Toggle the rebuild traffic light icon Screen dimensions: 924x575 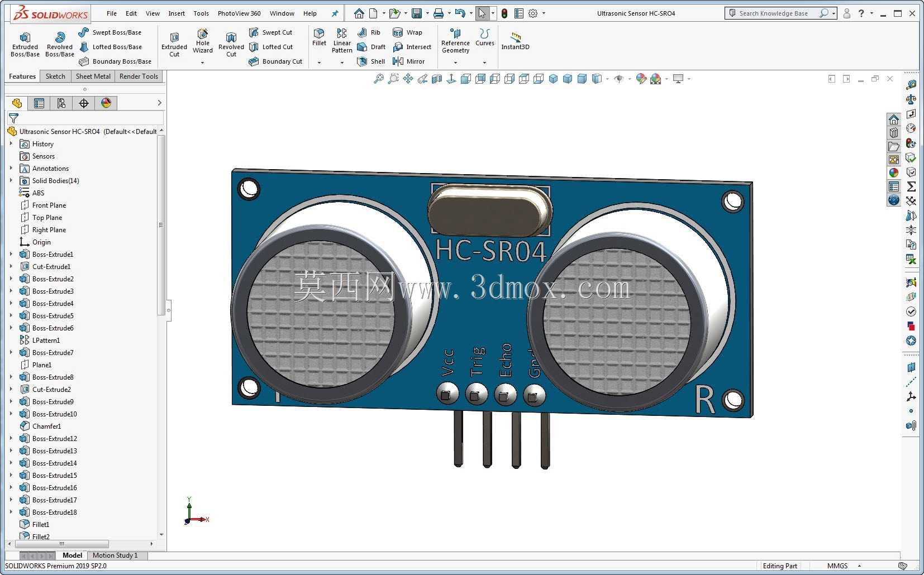pyautogui.click(x=504, y=13)
